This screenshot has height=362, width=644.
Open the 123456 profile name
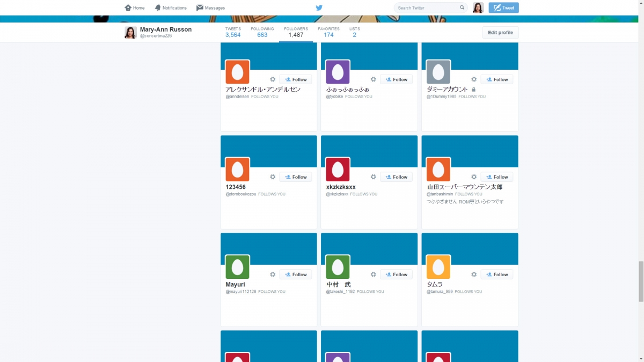click(x=236, y=187)
